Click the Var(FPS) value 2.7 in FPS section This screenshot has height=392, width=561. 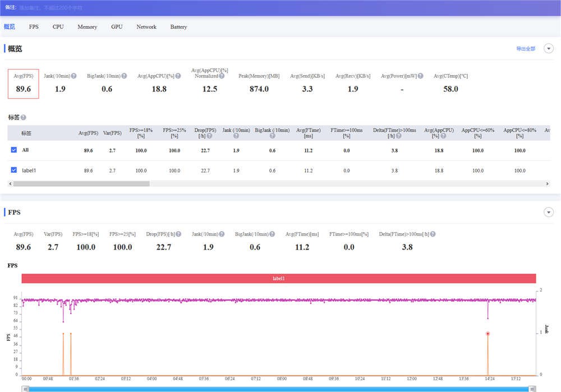point(53,247)
